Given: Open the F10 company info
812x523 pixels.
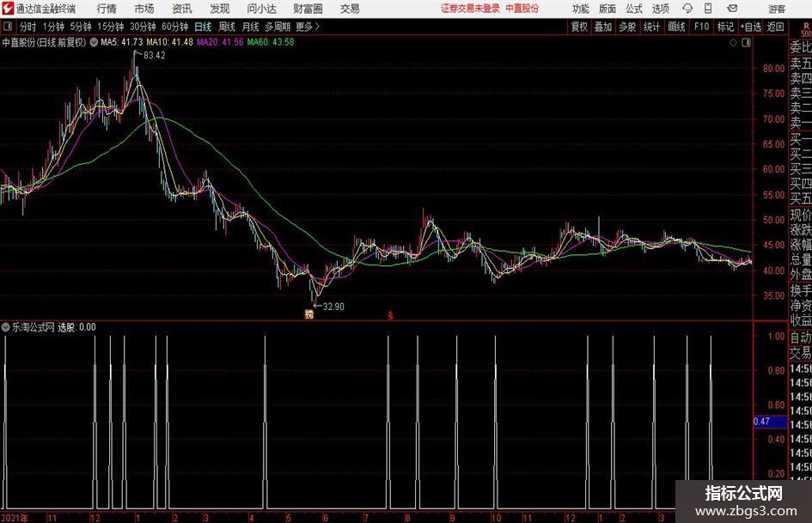Looking at the screenshot, I should (x=702, y=27).
